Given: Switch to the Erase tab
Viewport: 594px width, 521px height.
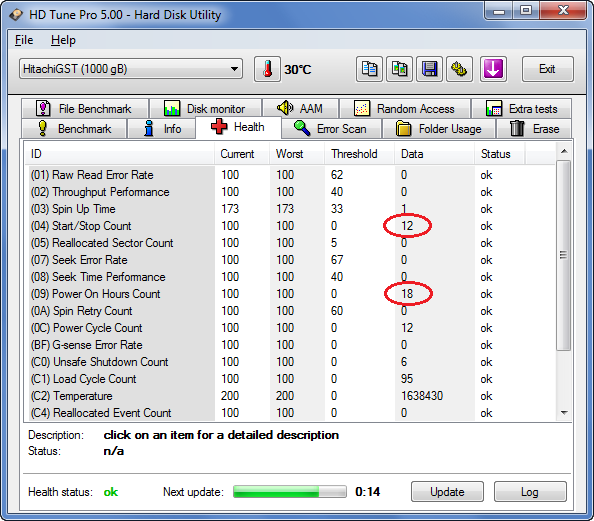Looking at the screenshot, I should point(534,129).
